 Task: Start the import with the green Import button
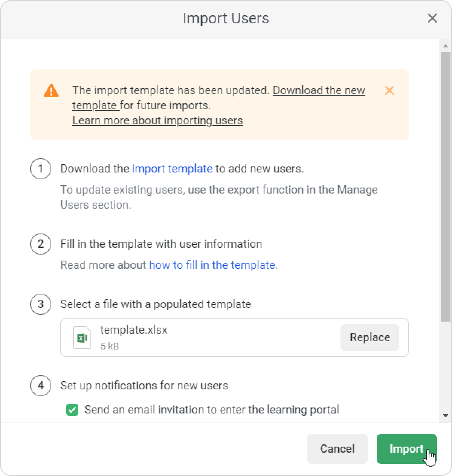[x=406, y=449]
